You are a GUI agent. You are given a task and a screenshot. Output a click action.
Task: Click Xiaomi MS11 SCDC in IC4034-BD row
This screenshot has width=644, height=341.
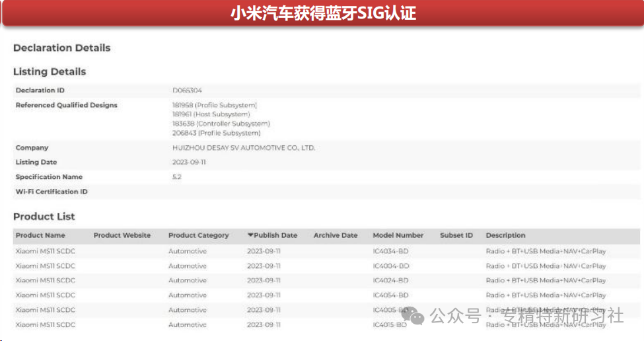45,251
